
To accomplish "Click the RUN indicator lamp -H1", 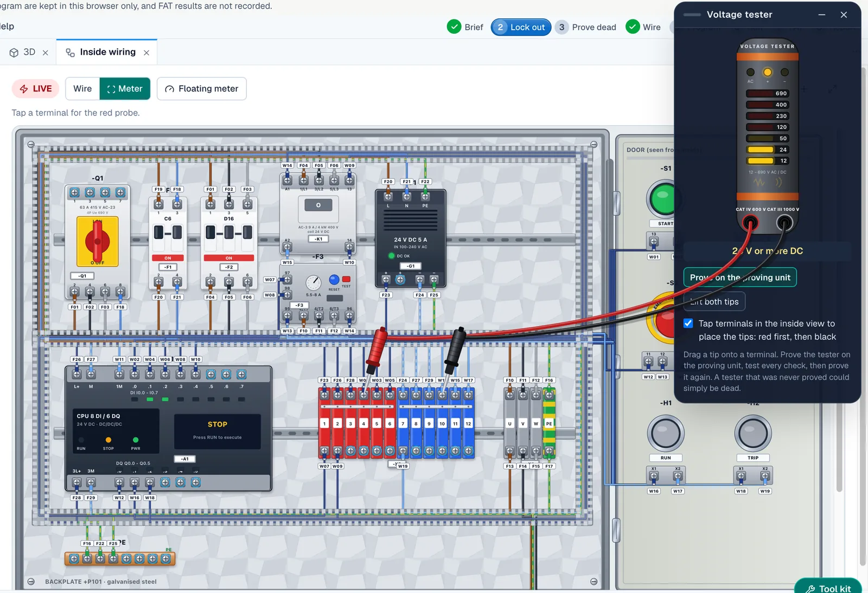I will pyautogui.click(x=666, y=434).
